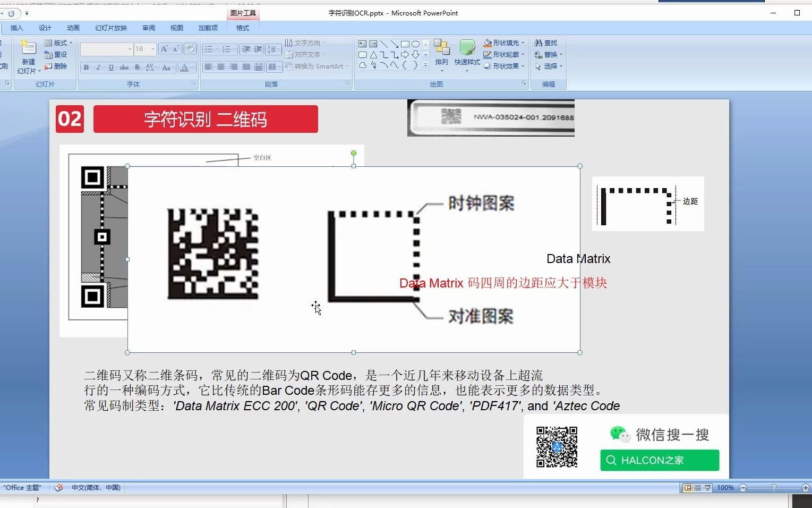This screenshot has height=508, width=812.
Task: Click the 替换 replace button
Action: point(548,55)
